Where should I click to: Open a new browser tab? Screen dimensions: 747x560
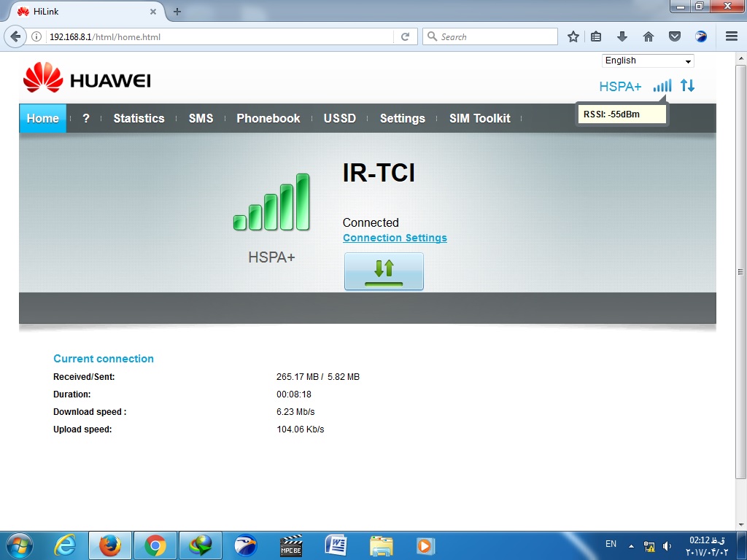click(177, 12)
